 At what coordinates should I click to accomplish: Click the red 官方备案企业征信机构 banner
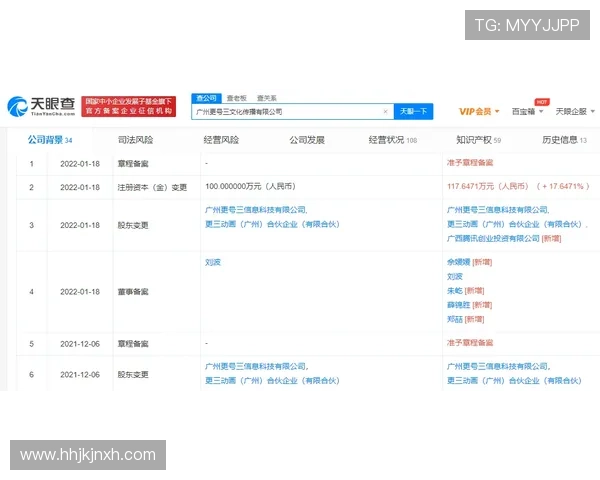click(129, 106)
